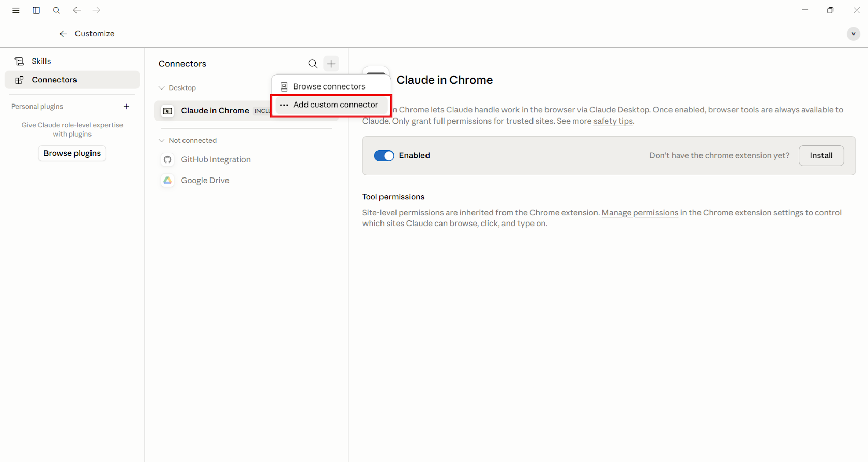Screen dimensions: 868x475
Task: Click the back arrow beside Customize
Action: coord(63,34)
